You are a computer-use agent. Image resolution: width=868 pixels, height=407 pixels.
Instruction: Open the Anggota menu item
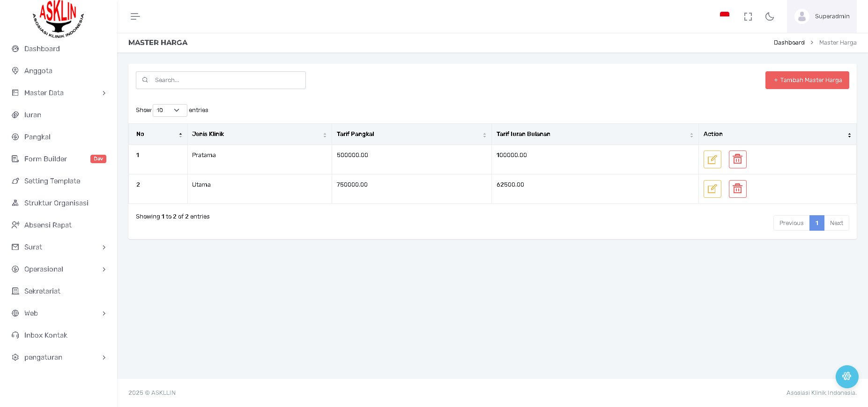pyautogui.click(x=38, y=71)
